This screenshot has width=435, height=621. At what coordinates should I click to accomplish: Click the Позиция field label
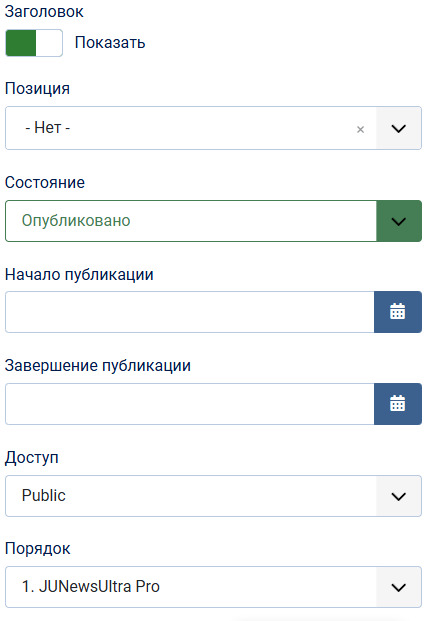[x=37, y=89]
